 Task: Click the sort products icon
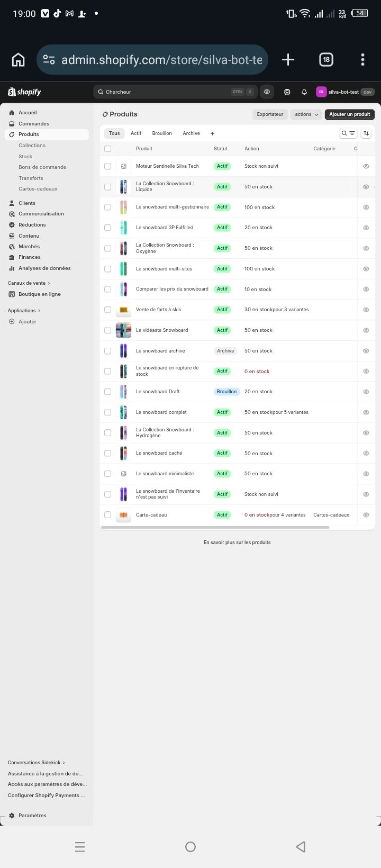[366, 133]
